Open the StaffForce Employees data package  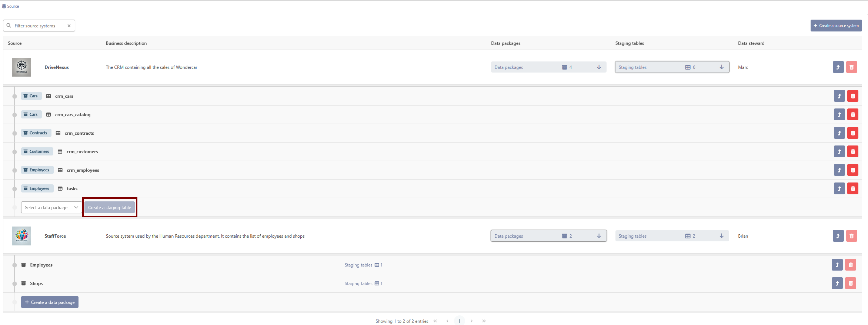(x=837, y=265)
